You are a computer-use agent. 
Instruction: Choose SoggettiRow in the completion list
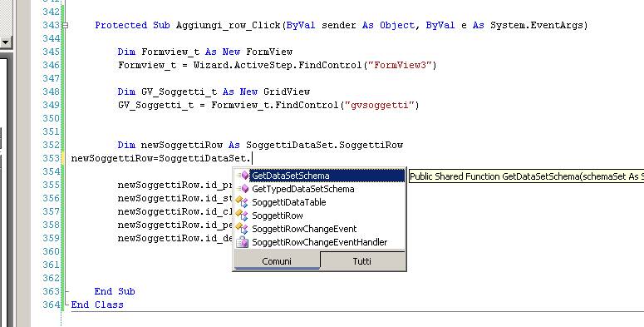(x=278, y=216)
